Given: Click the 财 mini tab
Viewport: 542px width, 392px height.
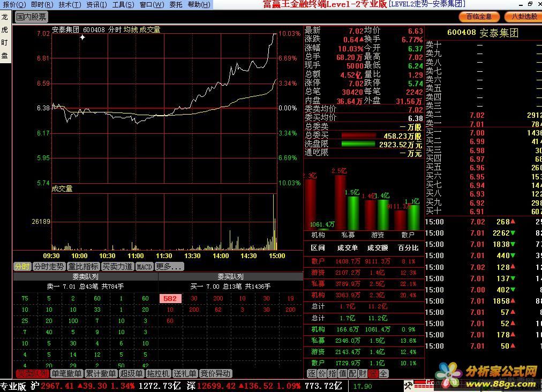Looking at the screenshot, I should click(x=363, y=374).
